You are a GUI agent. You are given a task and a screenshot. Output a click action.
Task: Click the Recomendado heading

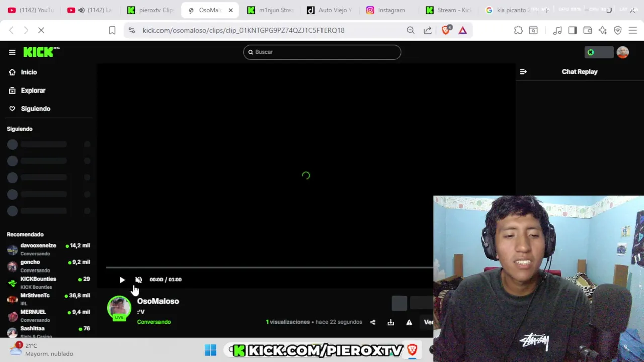(x=25, y=235)
